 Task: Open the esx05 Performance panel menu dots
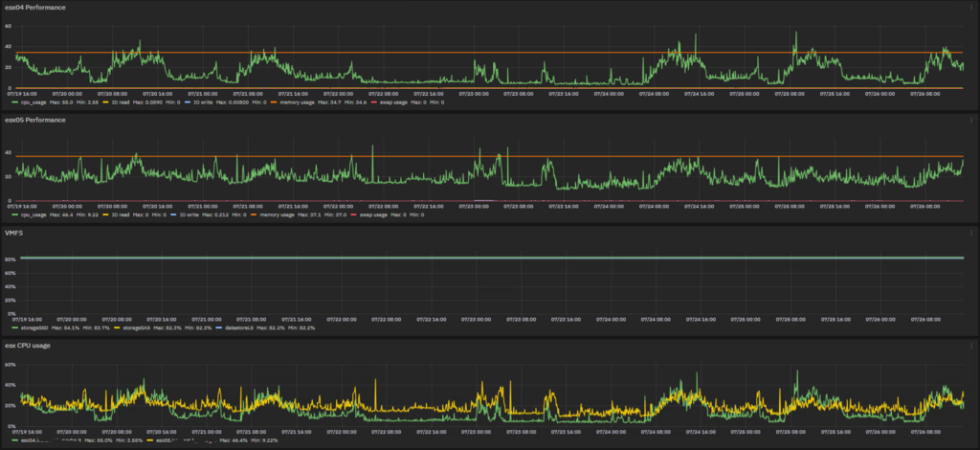pyautogui.click(x=971, y=120)
